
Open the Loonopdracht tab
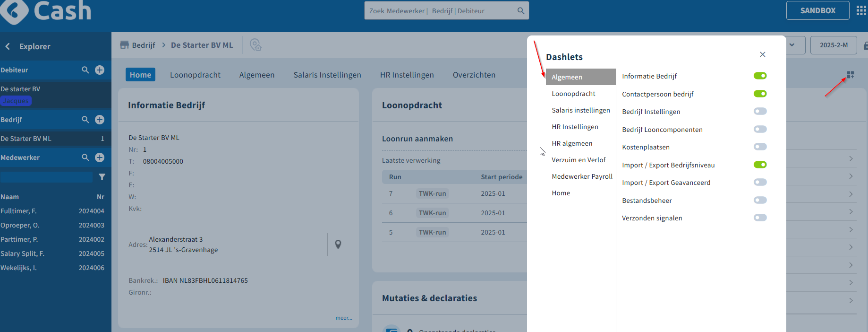(195, 75)
